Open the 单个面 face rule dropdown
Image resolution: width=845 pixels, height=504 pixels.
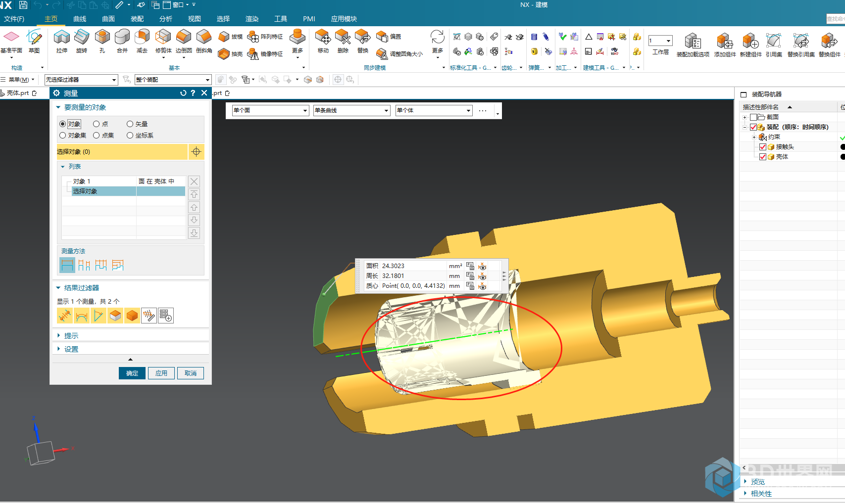(x=270, y=110)
